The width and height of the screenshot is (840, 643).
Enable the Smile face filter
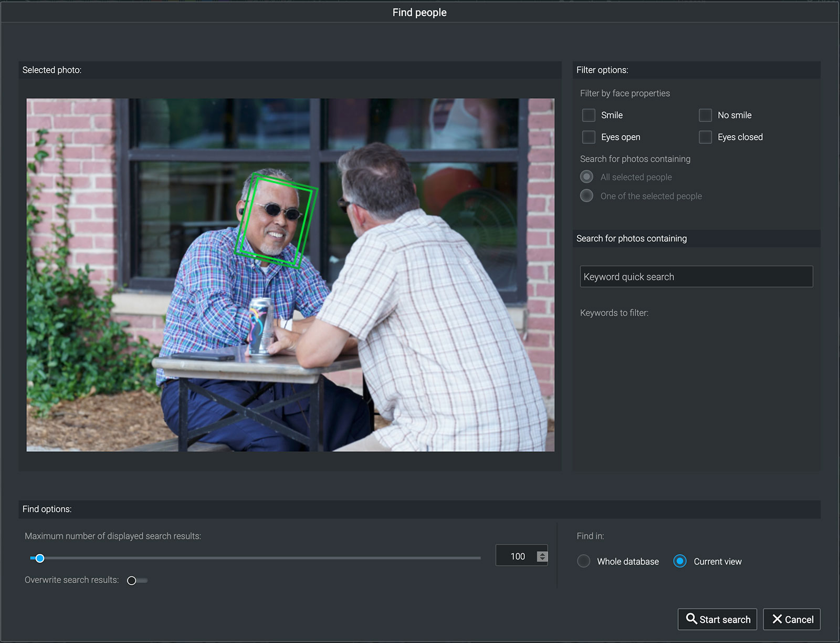click(x=589, y=115)
